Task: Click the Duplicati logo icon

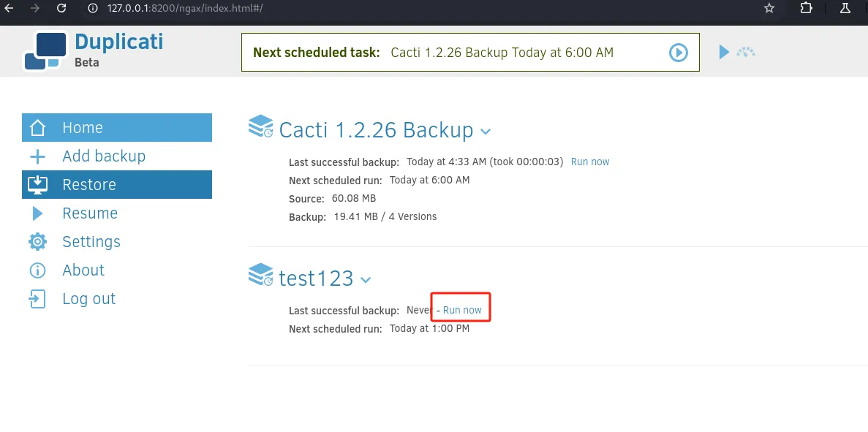Action: [45, 51]
